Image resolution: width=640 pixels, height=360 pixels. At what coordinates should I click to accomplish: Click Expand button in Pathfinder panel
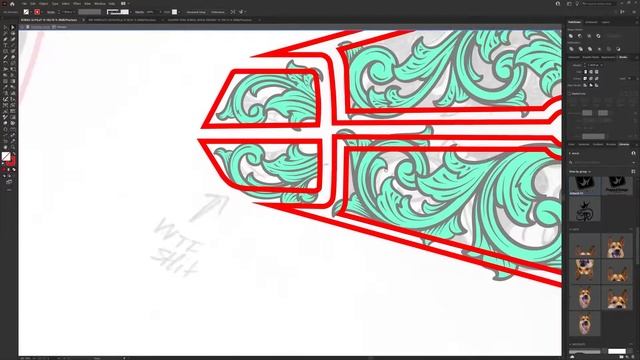613,36
